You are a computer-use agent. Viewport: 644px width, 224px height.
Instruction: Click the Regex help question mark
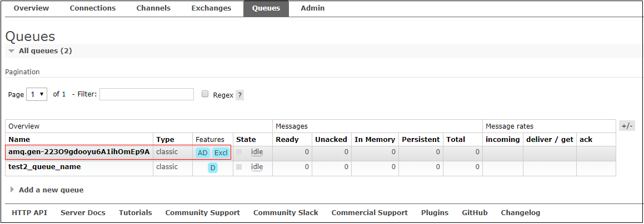239,95
